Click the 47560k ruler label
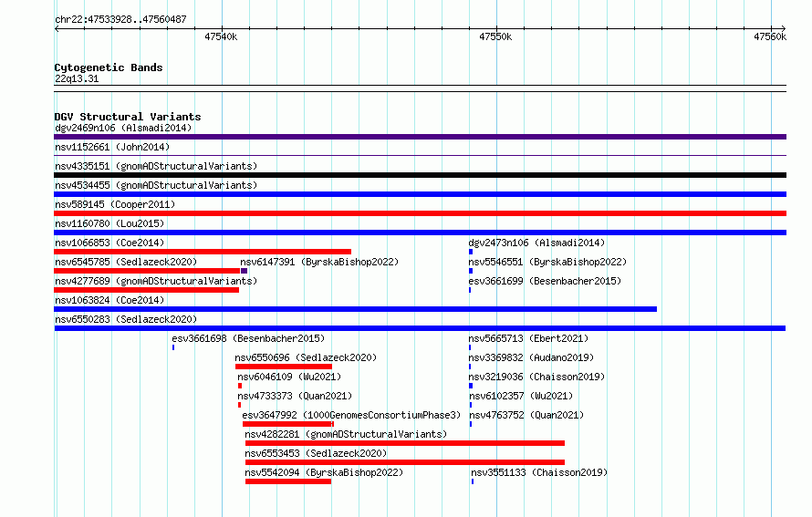This screenshot has height=517, width=812. (770, 36)
